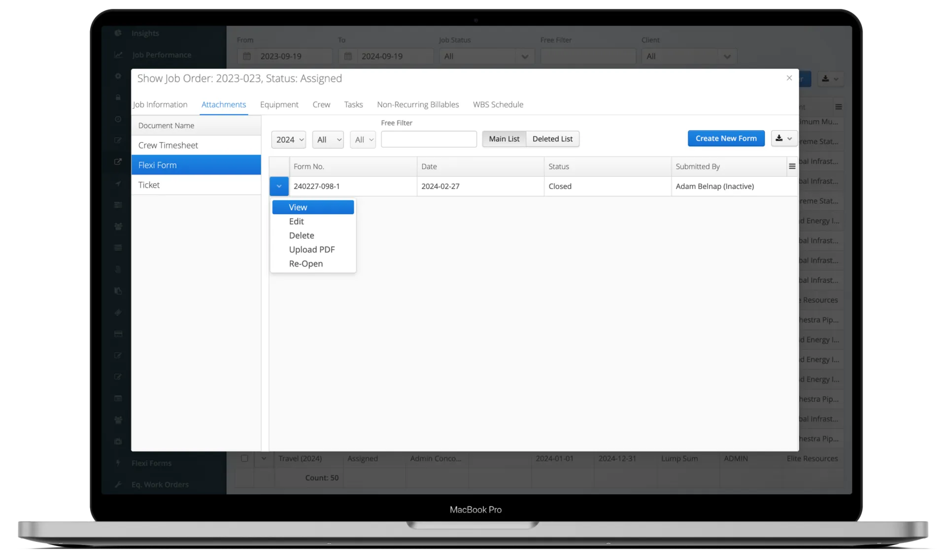The image size is (946, 560).
Task: Show the Main List
Action: point(504,139)
